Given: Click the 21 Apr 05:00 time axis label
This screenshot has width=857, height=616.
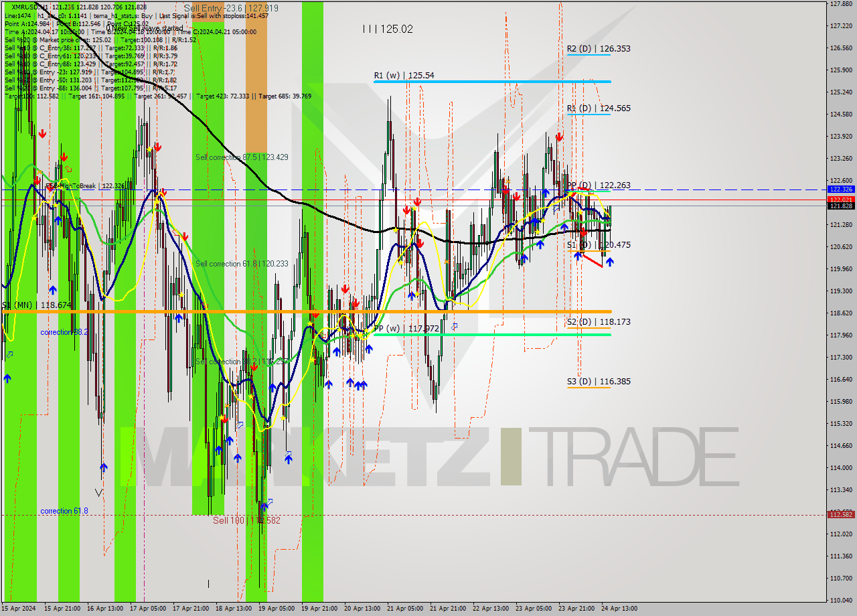Looking at the screenshot, I should click(x=405, y=609).
